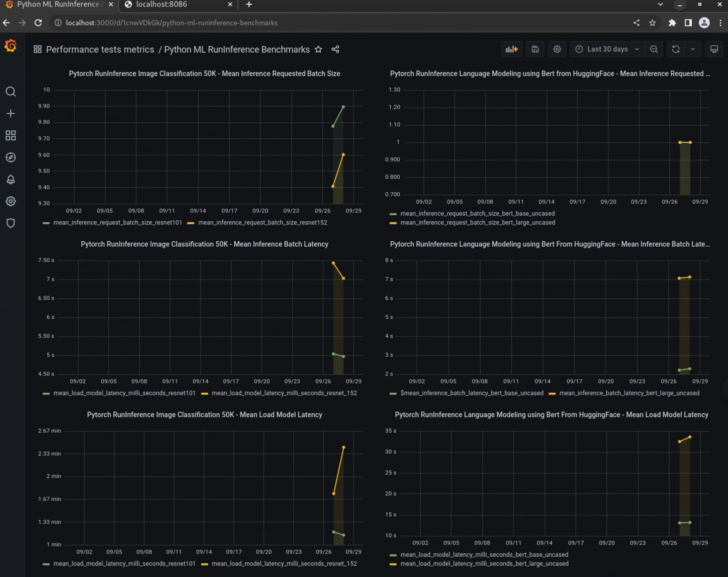The image size is (728, 577).
Task: Click the Save dashboard icon
Action: 535,49
